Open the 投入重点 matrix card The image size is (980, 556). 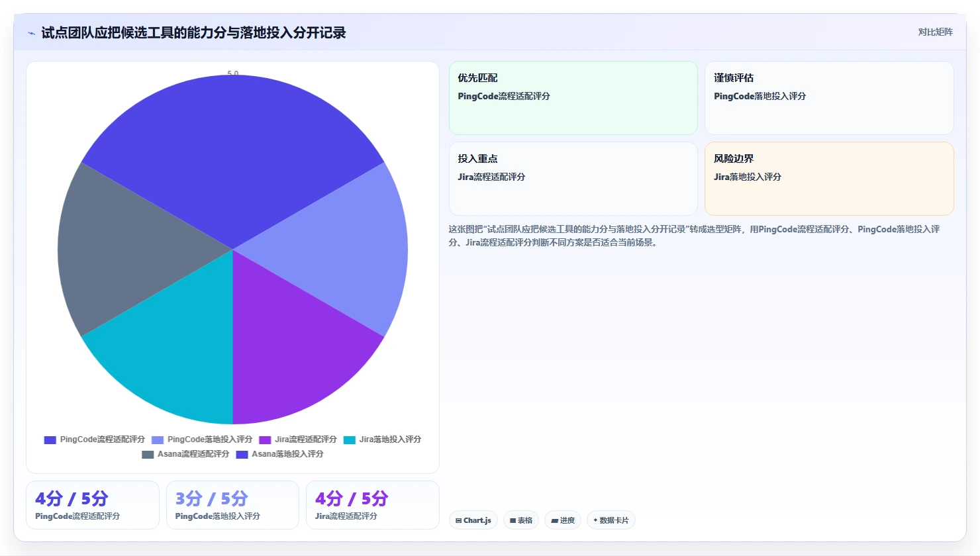[573, 179]
